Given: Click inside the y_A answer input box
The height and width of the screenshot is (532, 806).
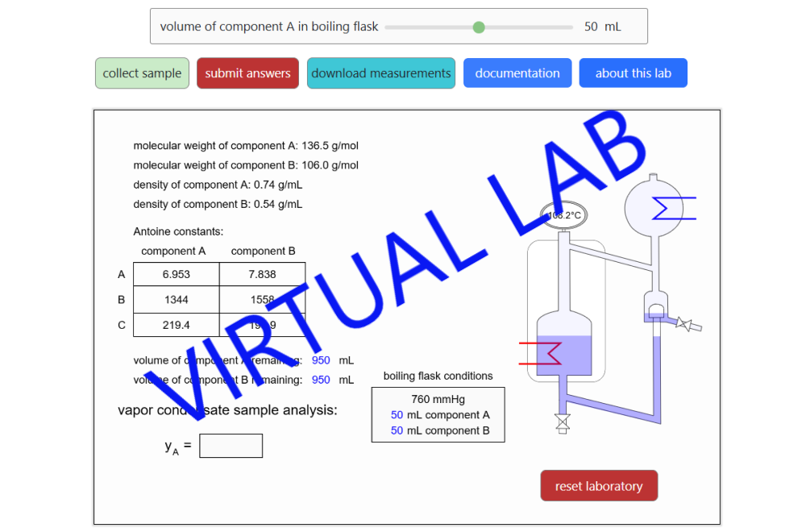Looking at the screenshot, I should coord(231,445).
